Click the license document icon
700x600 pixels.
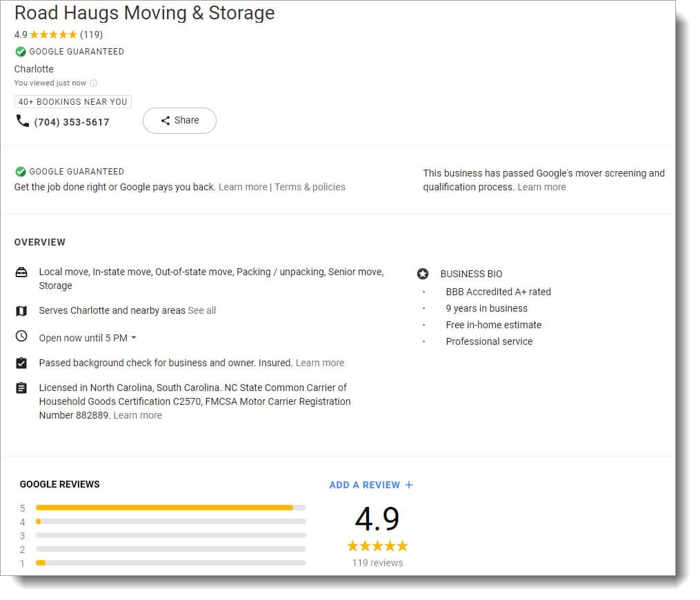21,388
